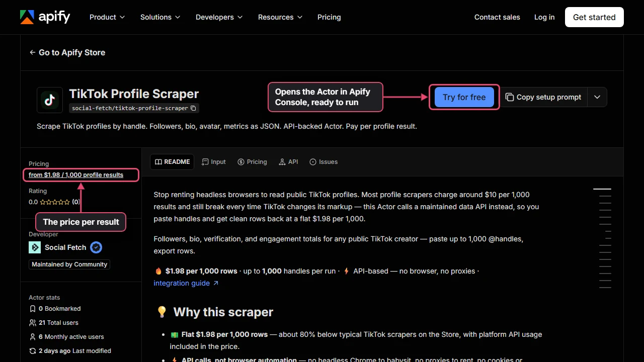Viewport: 644px width, 362px height.
Task: Click Log in link
Action: coord(544,17)
